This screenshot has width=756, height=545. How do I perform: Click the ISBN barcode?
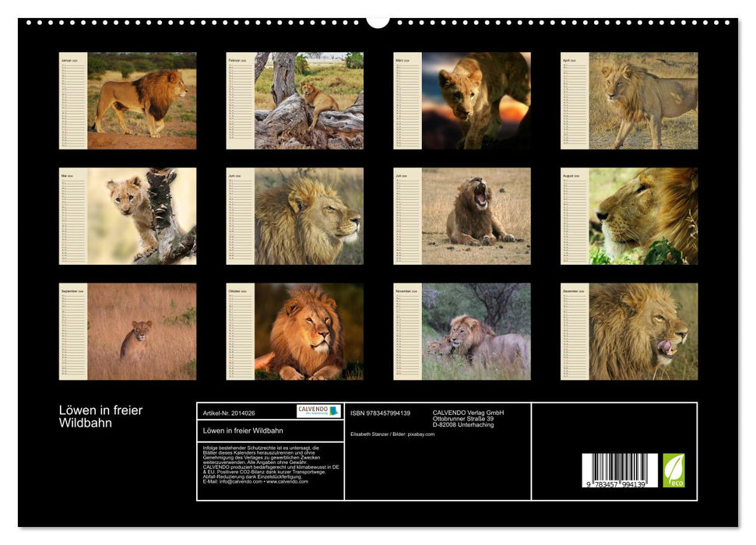619,471
